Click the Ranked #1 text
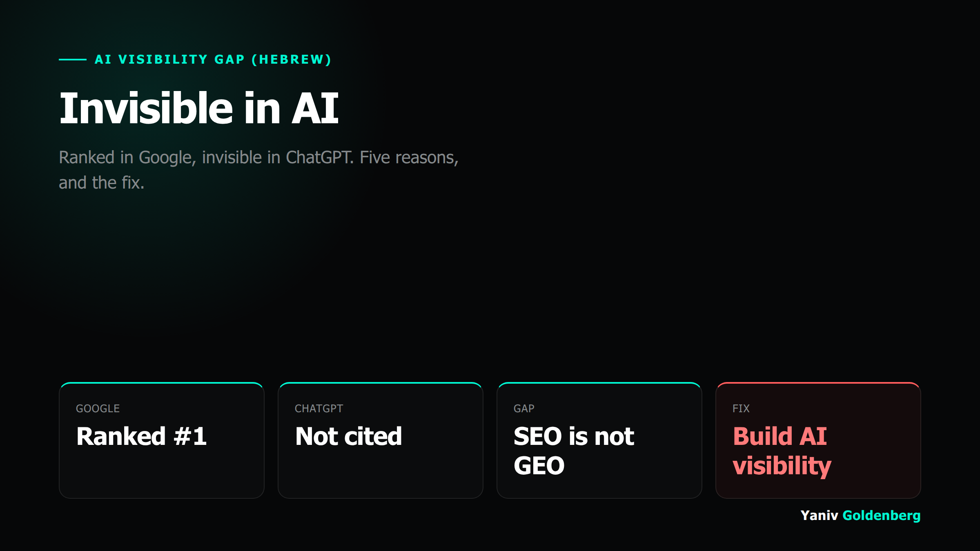This screenshot has width=980, height=551. point(141,436)
